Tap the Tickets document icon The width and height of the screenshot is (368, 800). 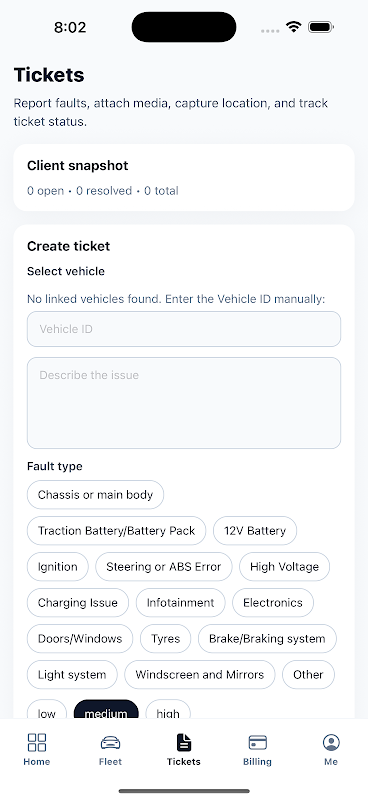184,742
